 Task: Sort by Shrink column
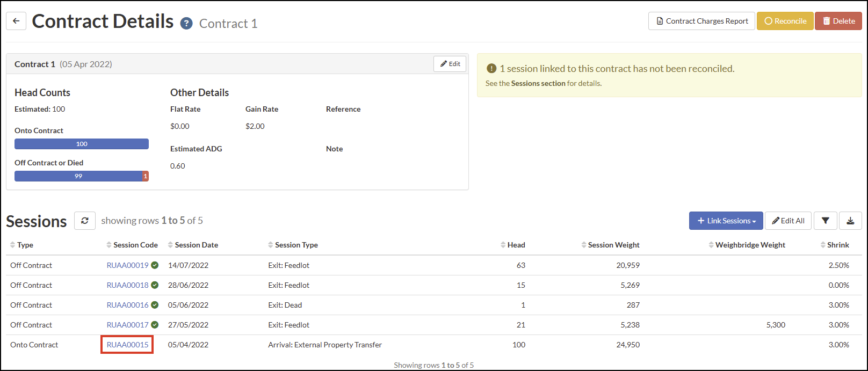(x=835, y=245)
